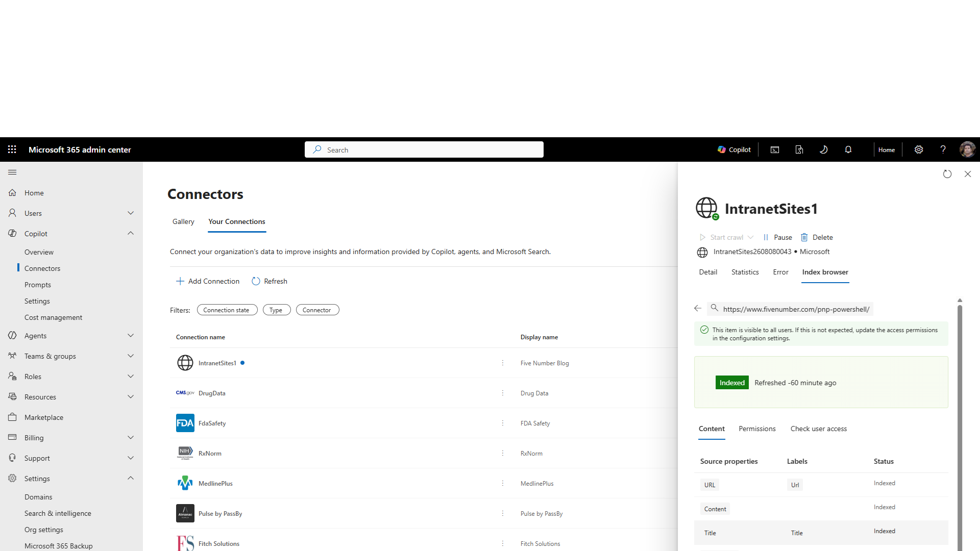
Task: Click the document icon beside Cloud Shell
Action: (x=799, y=149)
